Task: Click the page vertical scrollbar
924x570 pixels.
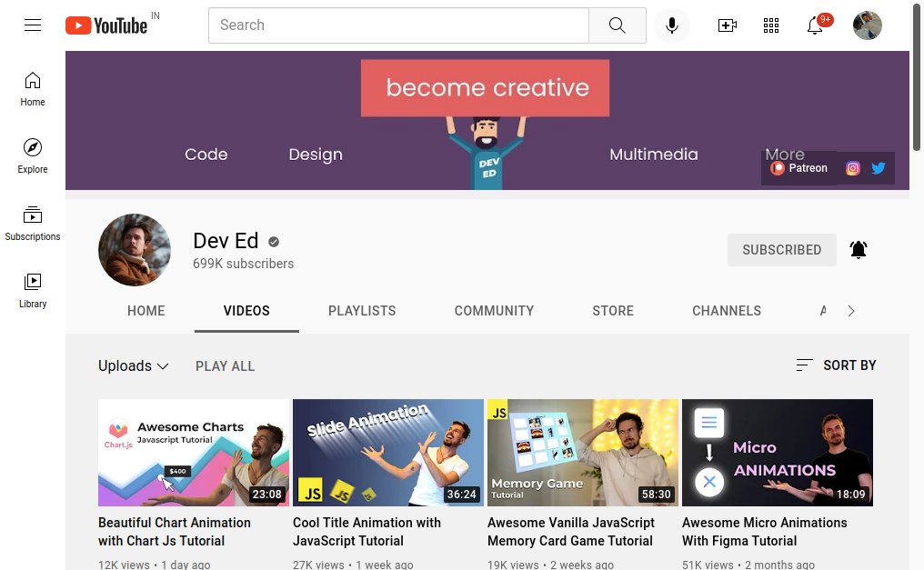Action: pyautogui.click(x=917, y=76)
